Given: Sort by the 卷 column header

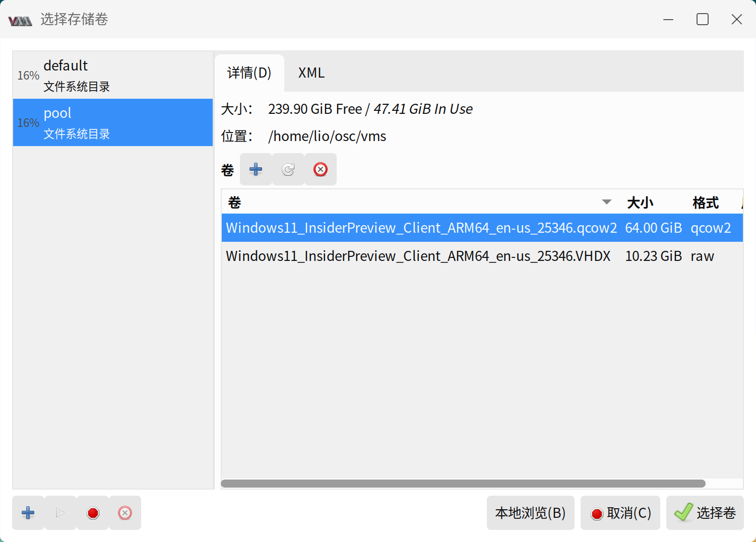Looking at the screenshot, I should [421, 202].
